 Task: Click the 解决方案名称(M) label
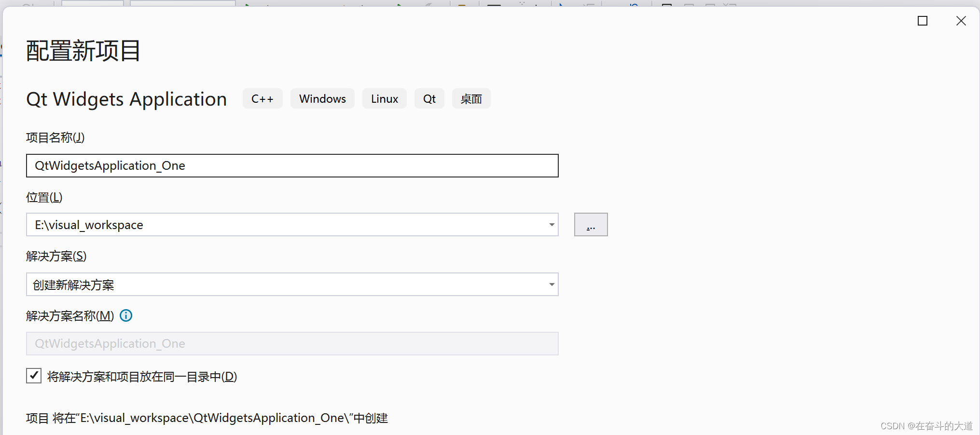tap(70, 316)
